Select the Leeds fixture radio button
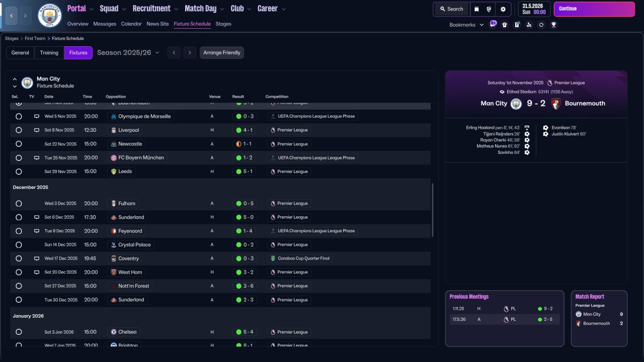This screenshot has width=644, height=362. coord(19,171)
